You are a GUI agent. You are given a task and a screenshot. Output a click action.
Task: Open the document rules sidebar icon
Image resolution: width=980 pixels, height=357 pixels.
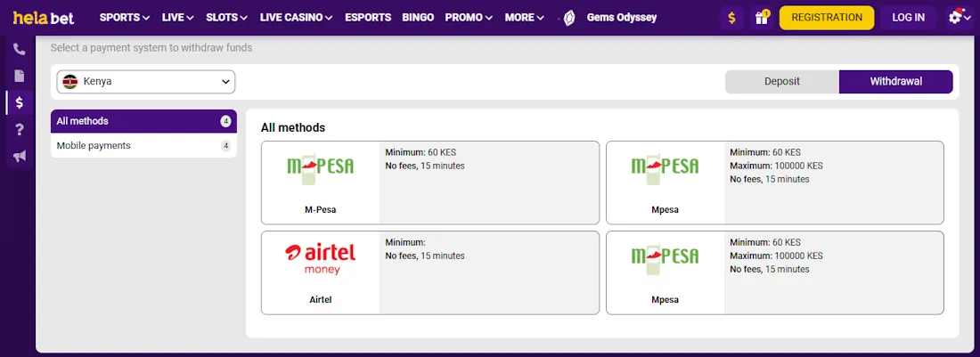point(20,77)
